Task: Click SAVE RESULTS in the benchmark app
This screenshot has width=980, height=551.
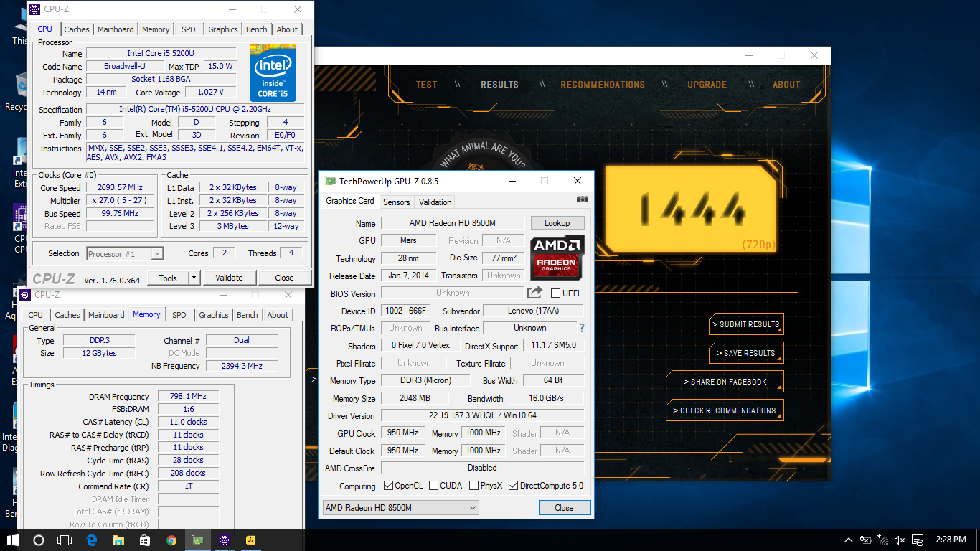Action: pyautogui.click(x=746, y=353)
